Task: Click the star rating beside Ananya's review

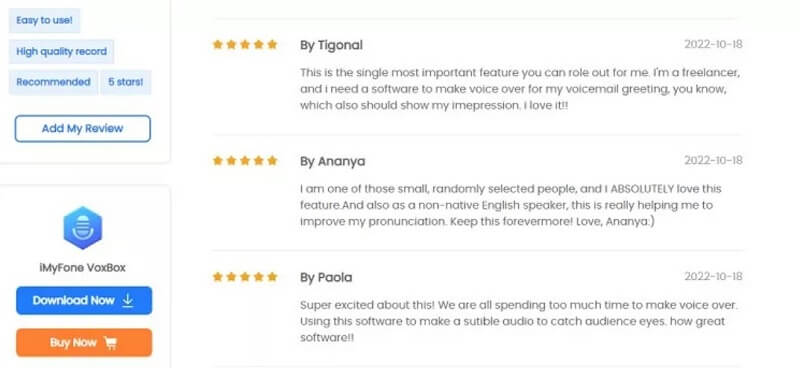Action: point(245,161)
